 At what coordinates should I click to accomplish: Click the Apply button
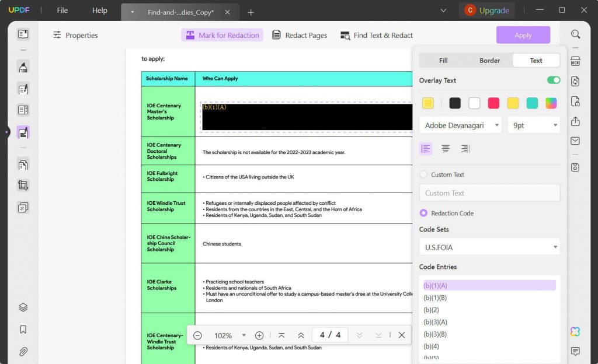point(523,34)
